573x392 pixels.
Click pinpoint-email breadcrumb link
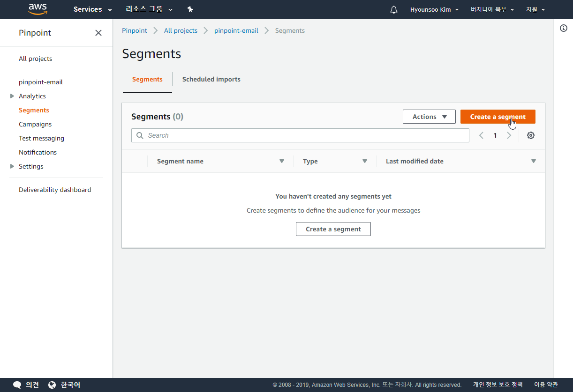[236, 30]
